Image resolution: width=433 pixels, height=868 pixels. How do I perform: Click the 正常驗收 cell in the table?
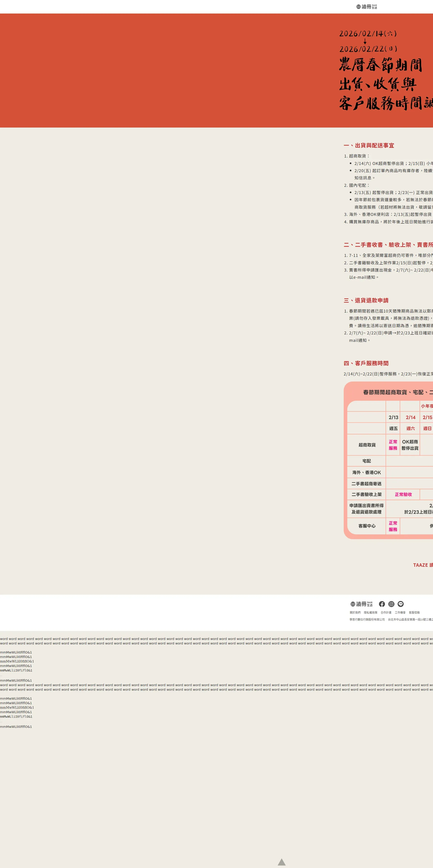pyautogui.click(x=403, y=495)
